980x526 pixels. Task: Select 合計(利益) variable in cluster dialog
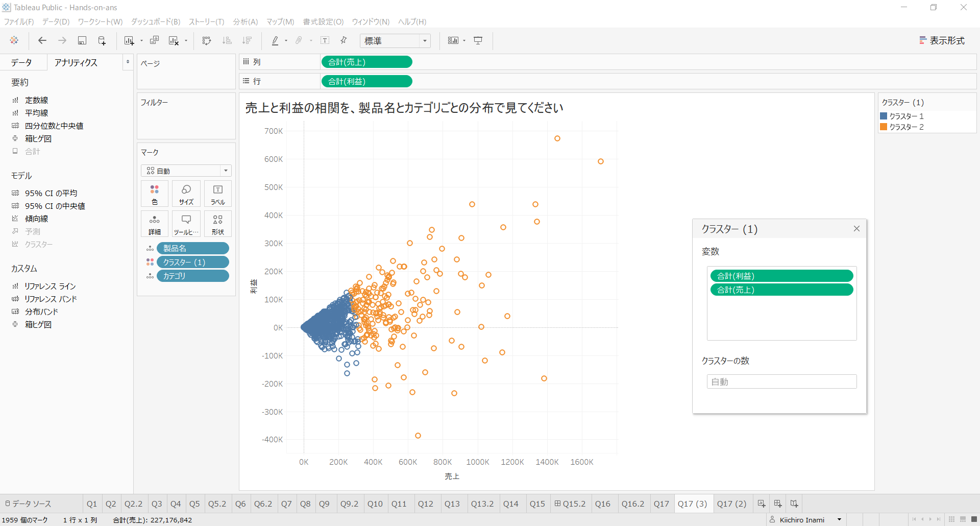pyautogui.click(x=781, y=276)
